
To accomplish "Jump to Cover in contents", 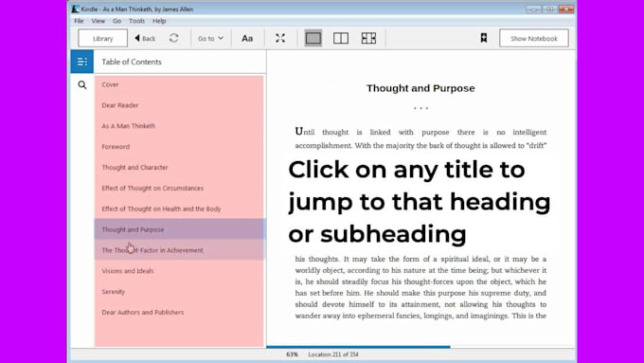I will coord(110,84).
